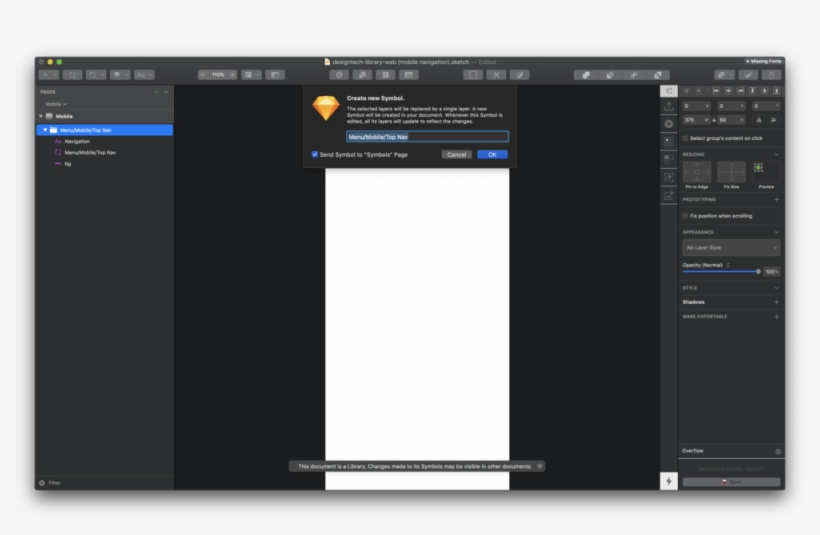Click the grid toolbar icon

tap(385, 75)
